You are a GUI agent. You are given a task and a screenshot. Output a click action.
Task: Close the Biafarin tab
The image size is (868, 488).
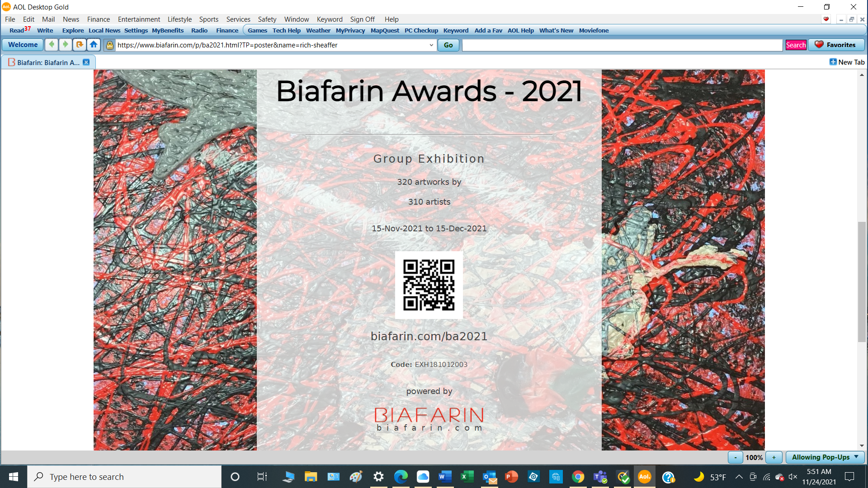click(86, 62)
